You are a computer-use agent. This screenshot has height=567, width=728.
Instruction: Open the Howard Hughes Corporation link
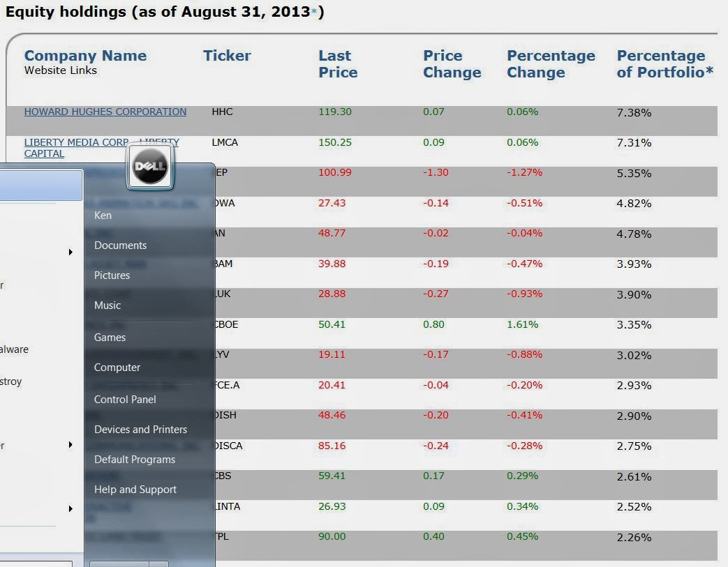pos(105,112)
